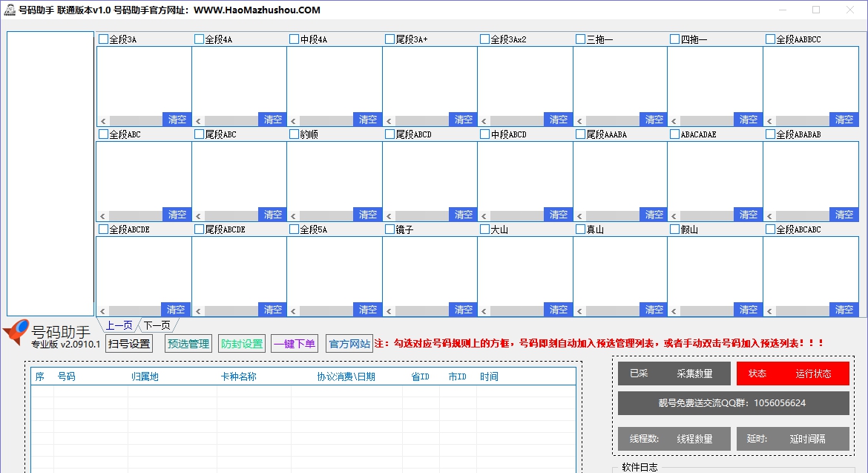This screenshot has width=868, height=473.
Task: Click the 采集数量 collected count field
Action: click(x=694, y=373)
